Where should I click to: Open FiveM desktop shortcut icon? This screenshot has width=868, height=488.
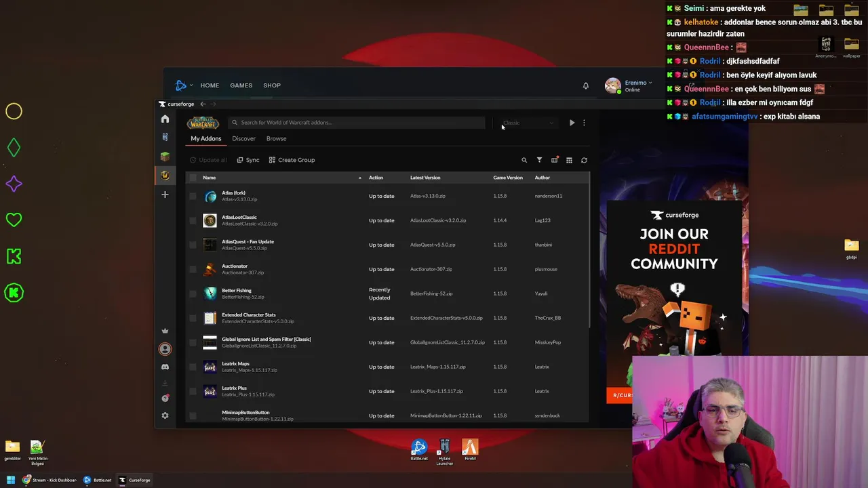(470, 450)
